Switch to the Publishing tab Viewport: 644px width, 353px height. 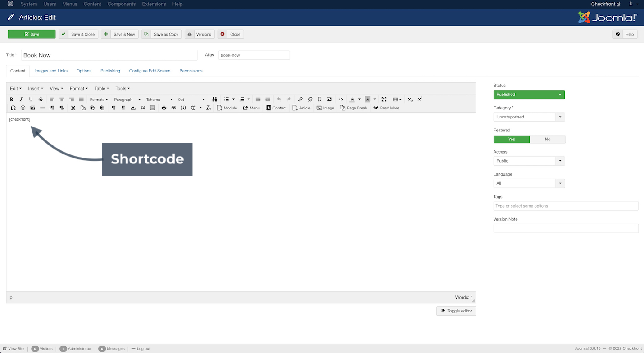point(110,71)
